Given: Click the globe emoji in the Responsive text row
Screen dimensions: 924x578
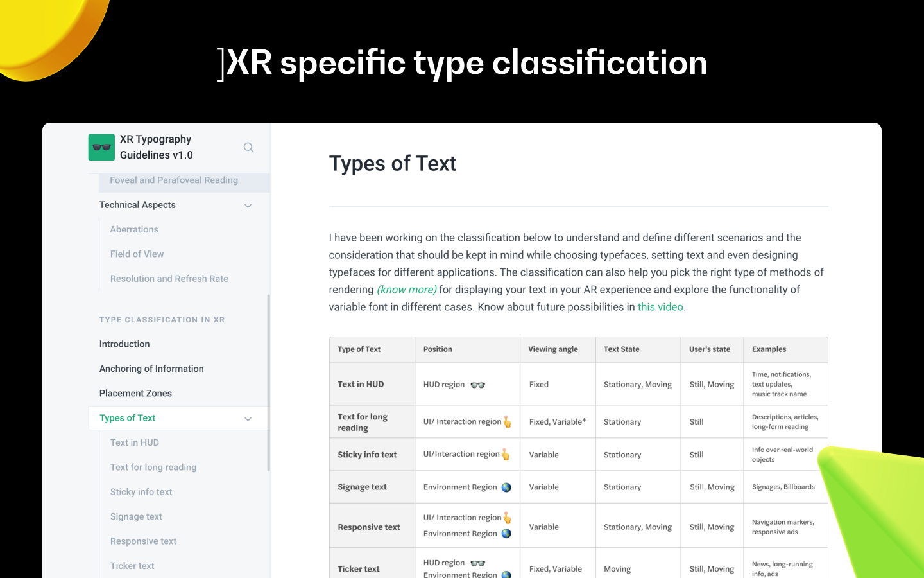Looking at the screenshot, I should 506,534.
